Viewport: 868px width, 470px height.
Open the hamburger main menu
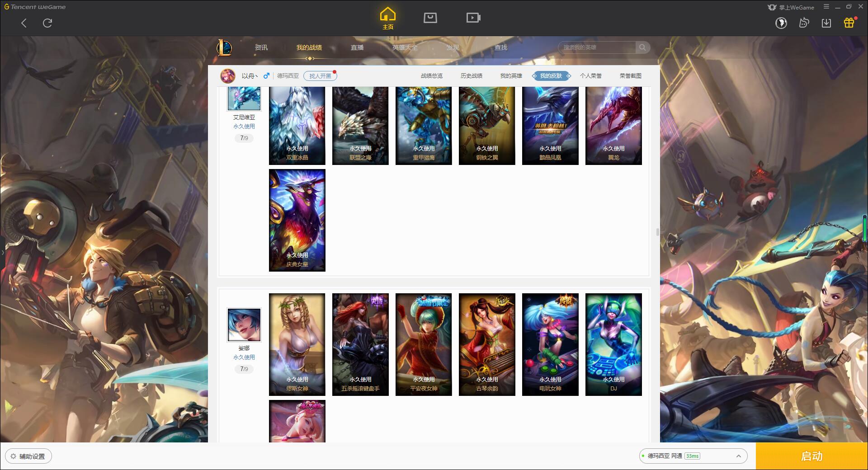coord(826,7)
